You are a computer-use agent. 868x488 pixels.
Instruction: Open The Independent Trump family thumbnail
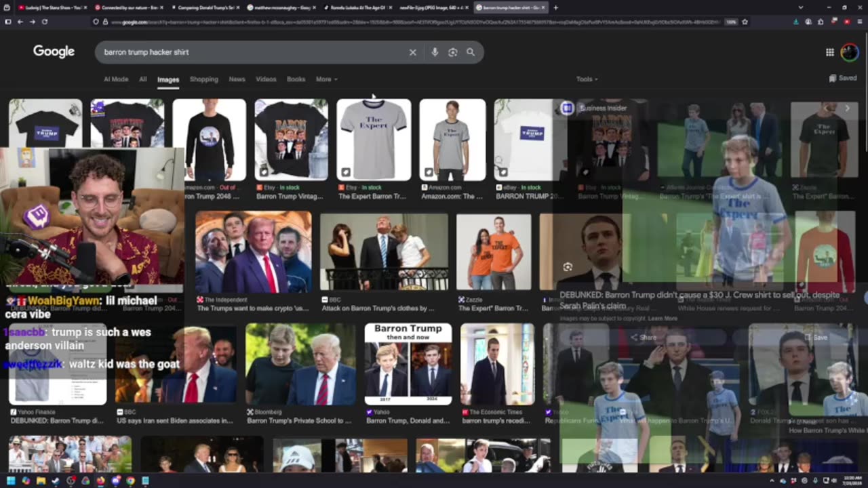click(x=254, y=251)
